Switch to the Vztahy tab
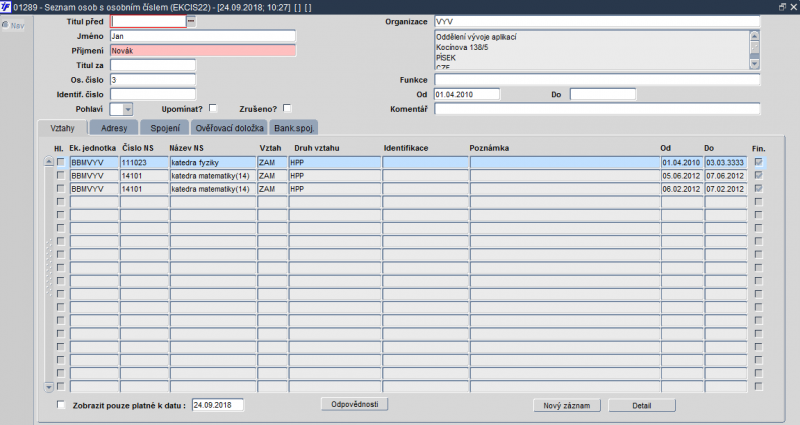 62,128
